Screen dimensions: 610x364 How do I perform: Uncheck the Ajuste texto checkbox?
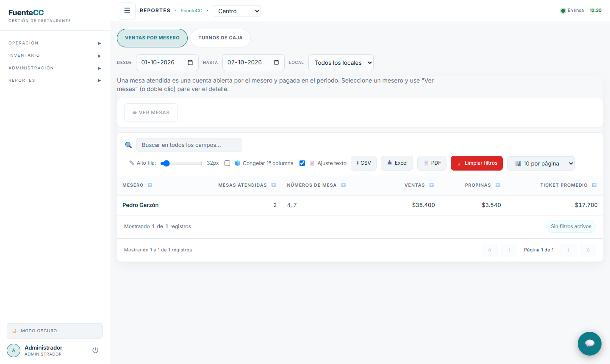(x=302, y=163)
